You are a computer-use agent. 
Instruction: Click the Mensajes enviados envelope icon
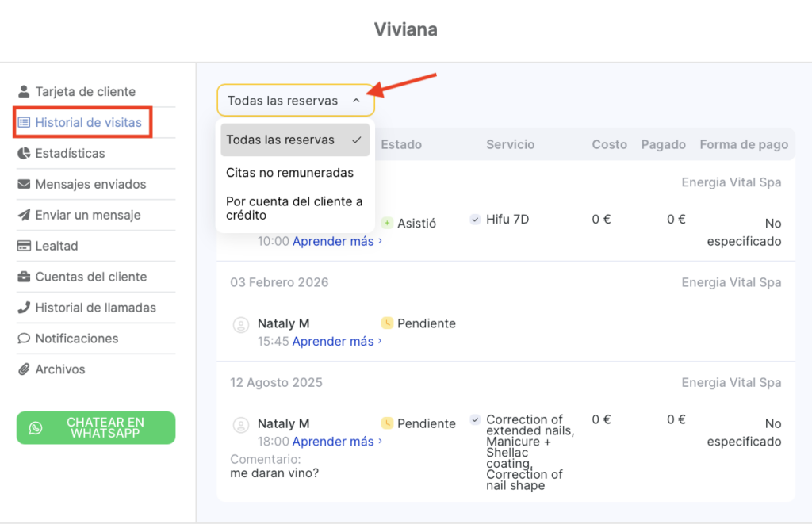(24, 185)
